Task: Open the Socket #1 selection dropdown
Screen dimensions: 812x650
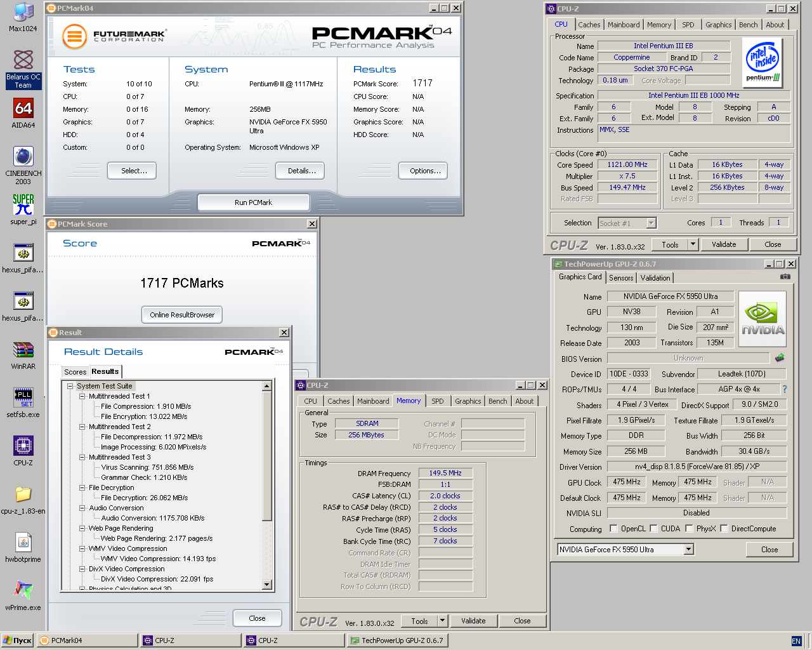Action: (x=651, y=223)
